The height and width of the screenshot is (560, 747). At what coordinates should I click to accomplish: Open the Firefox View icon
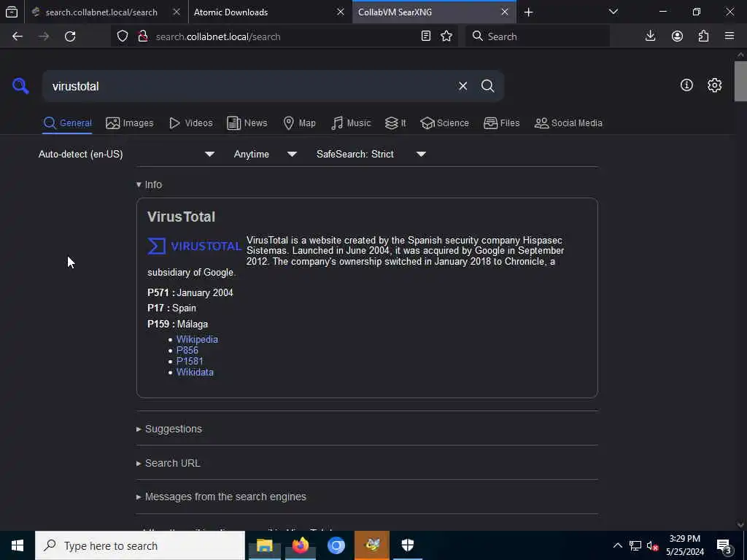[x=12, y=12]
